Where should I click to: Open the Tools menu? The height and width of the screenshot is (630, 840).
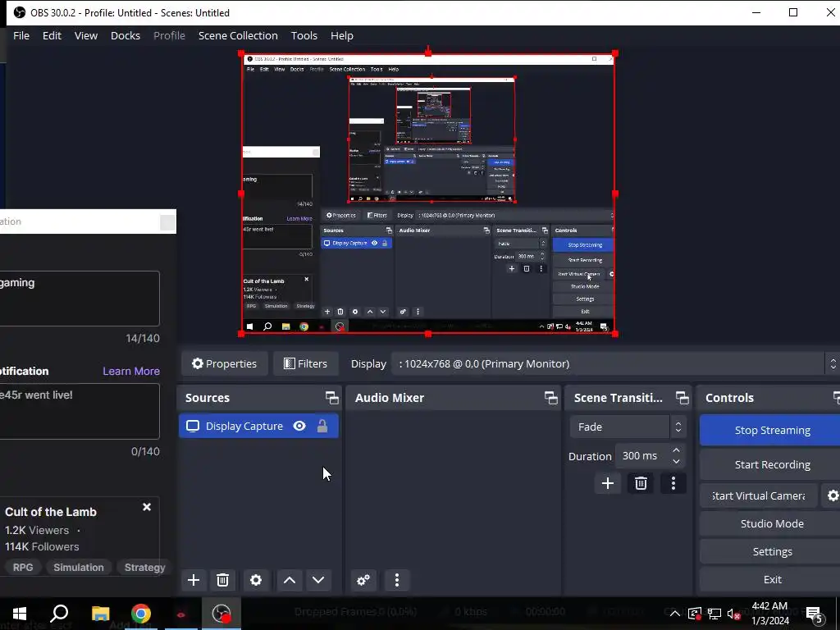click(x=304, y=35)
